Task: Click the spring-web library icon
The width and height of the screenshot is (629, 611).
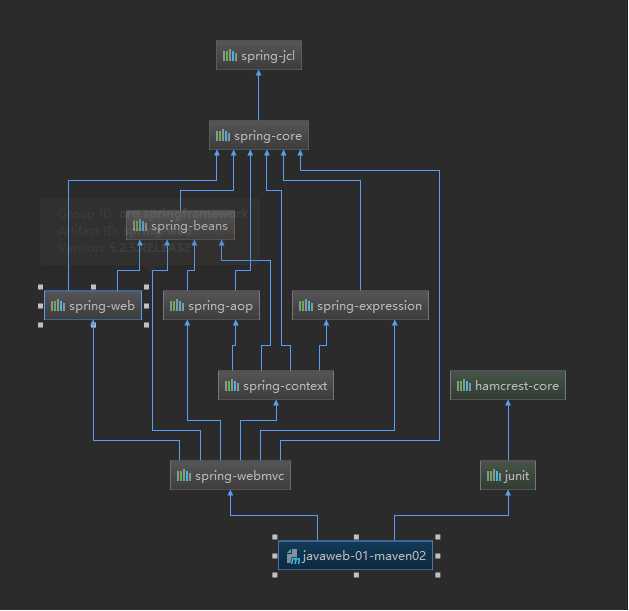Action: pyautogui.click(x=58, y=306)
